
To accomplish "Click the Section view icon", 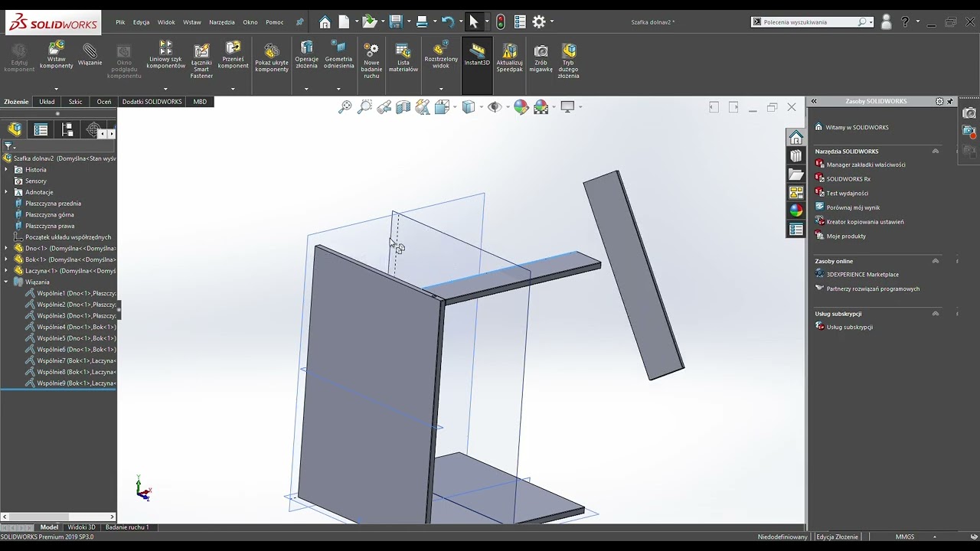I will coord(403,107).
